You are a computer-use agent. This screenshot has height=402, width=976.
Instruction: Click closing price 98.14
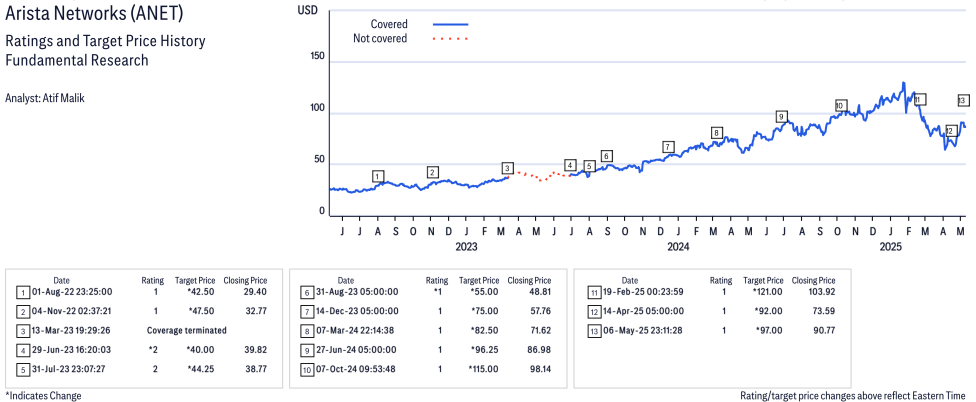[540, 369]
